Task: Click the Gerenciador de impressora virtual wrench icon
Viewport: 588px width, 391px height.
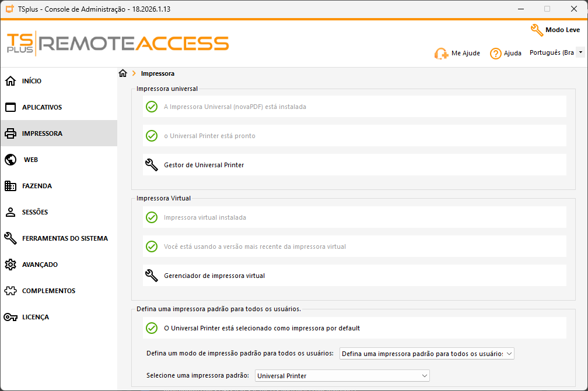Action: coord(152,276)
